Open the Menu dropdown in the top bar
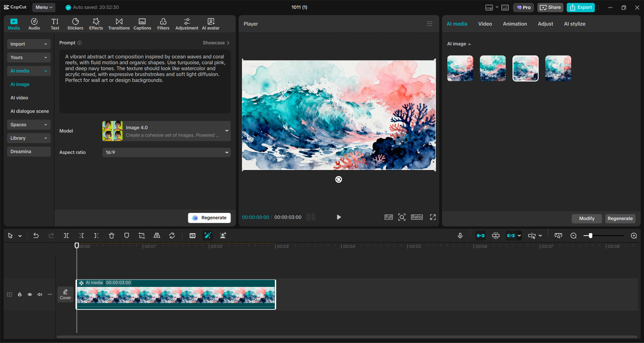This screenshot has width=644, height=343. coord(44,7)
